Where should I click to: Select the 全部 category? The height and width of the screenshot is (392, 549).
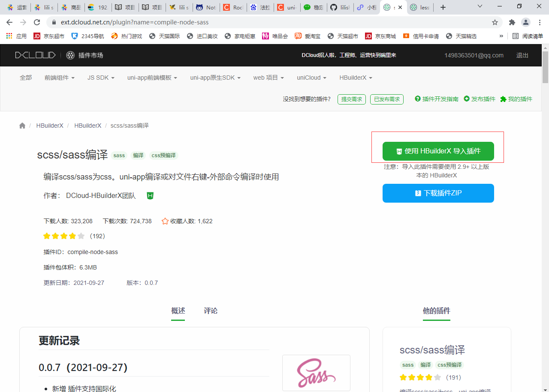(26, 78)
